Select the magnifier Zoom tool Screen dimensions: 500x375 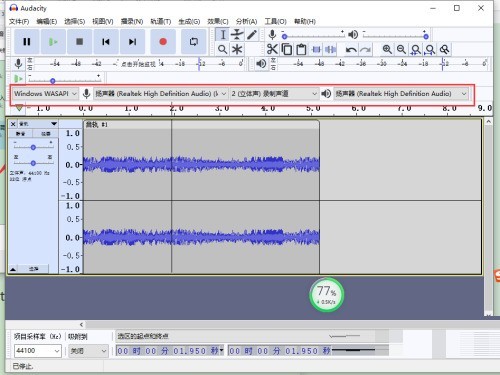pyautogui.click(x=223, y=49)
